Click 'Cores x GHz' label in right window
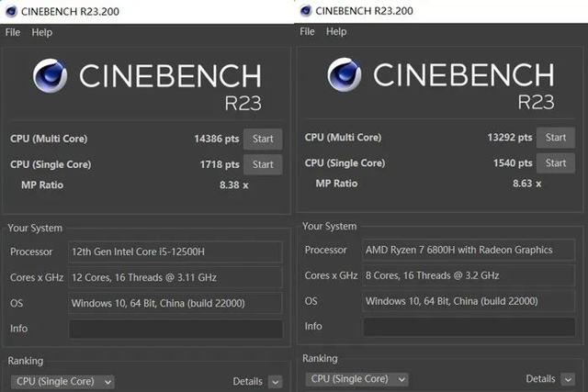The width and height of the screenshot is (588, 392). pos(331,275)
